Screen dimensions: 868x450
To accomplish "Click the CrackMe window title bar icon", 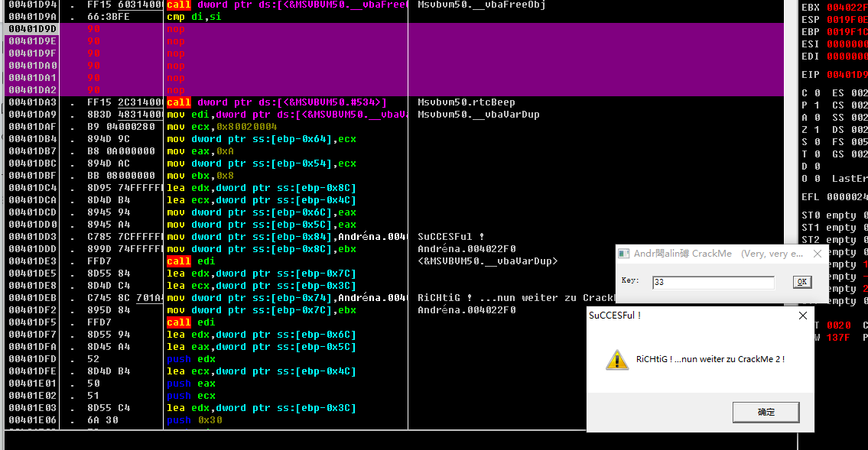I will pos(625,254).
